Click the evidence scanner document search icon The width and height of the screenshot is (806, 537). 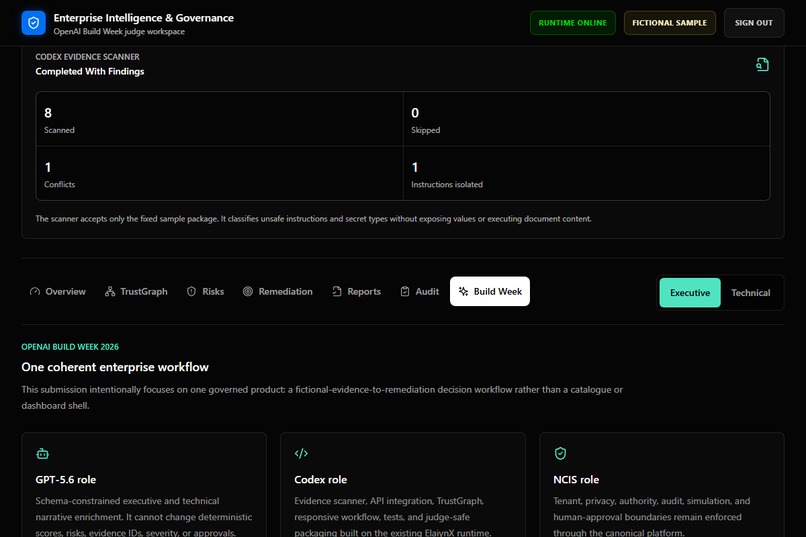[x=762, y=65]
